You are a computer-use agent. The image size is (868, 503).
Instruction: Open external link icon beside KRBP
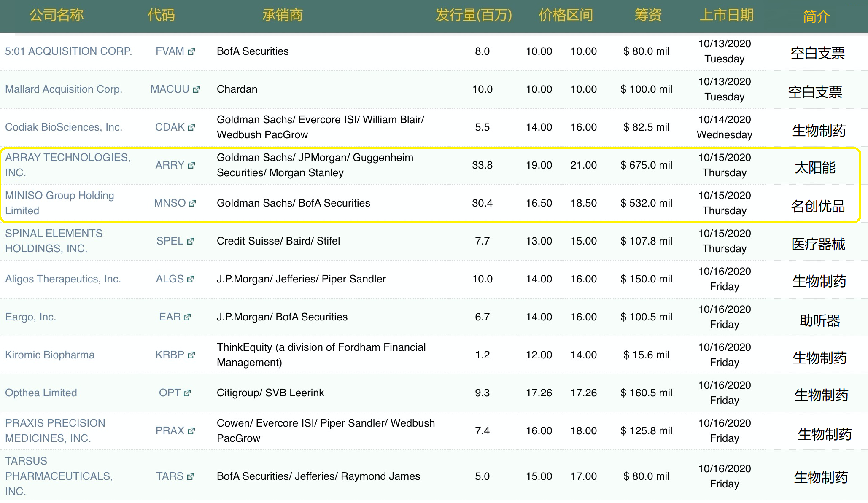tap(191, 355)
